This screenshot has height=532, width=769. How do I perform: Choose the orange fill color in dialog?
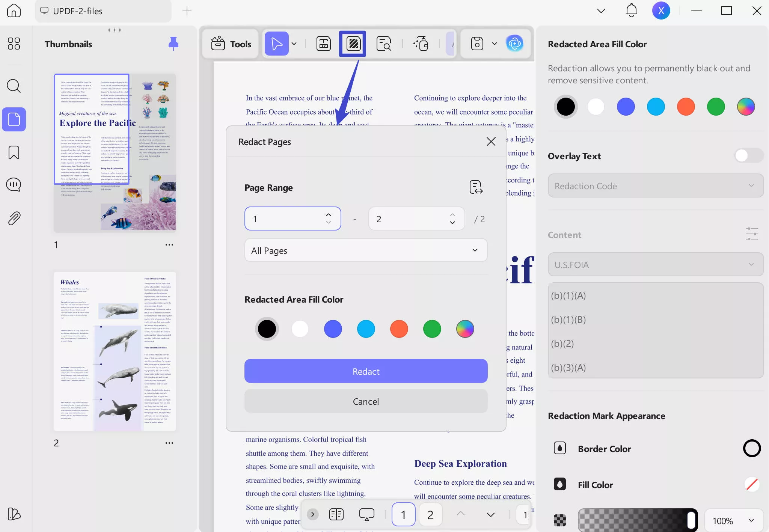coord(399,329)
